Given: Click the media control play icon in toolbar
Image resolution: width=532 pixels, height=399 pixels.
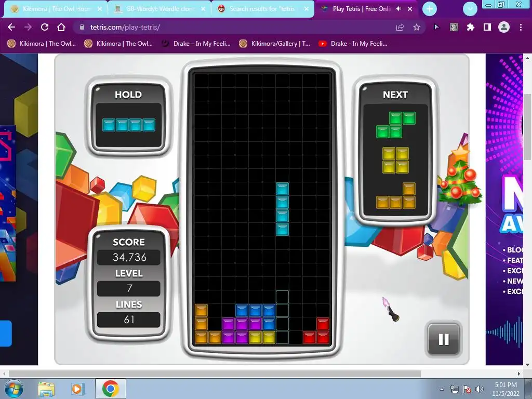Looking at the screenshot, I should pos(436,27).
